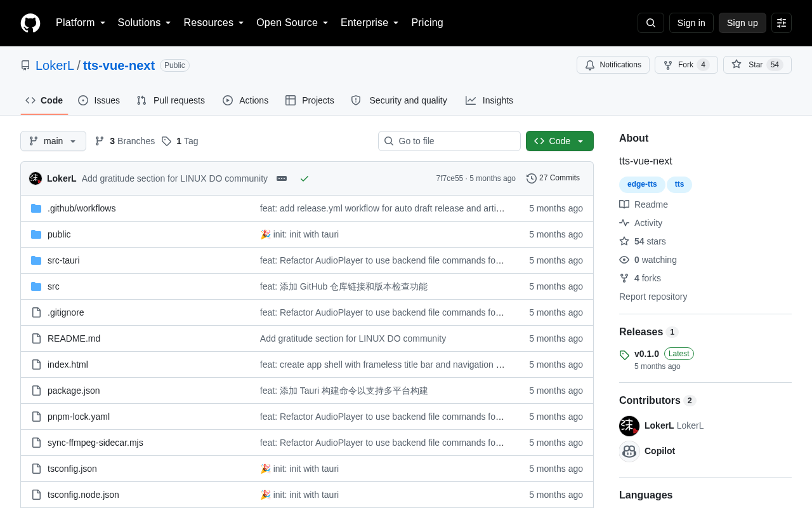Open index.html file

coord(68,364)
